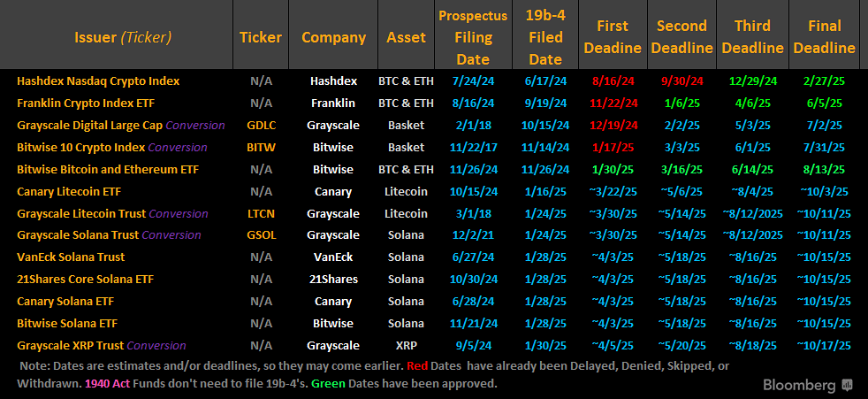Select the Company column header
Viewport: 868px width, 399px height.
[333, 37]
